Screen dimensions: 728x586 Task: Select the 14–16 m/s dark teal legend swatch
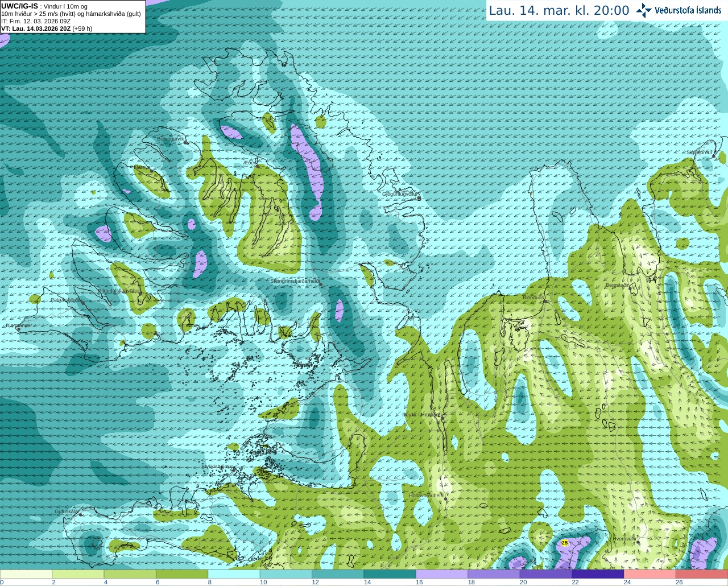tap(390, 575)
